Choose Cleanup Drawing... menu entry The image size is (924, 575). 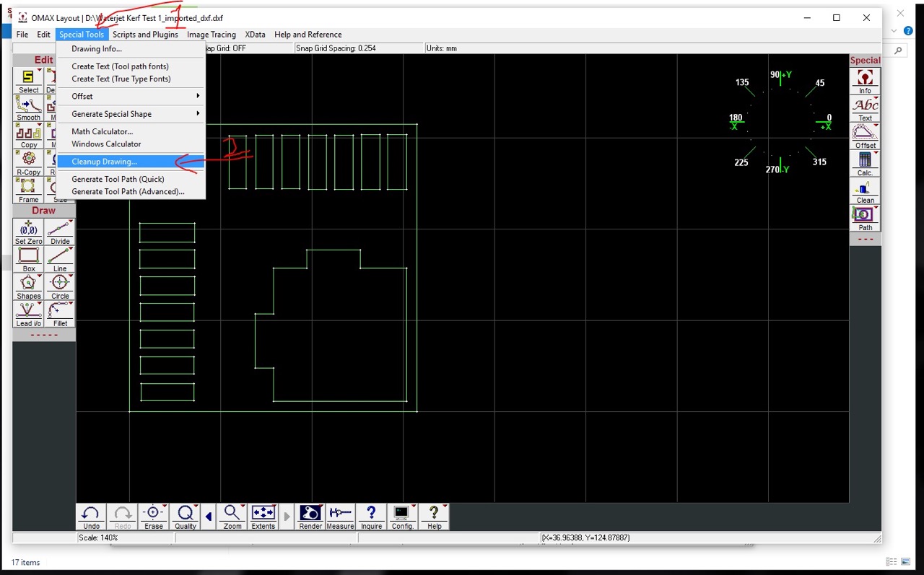click(x=131, y=162)
